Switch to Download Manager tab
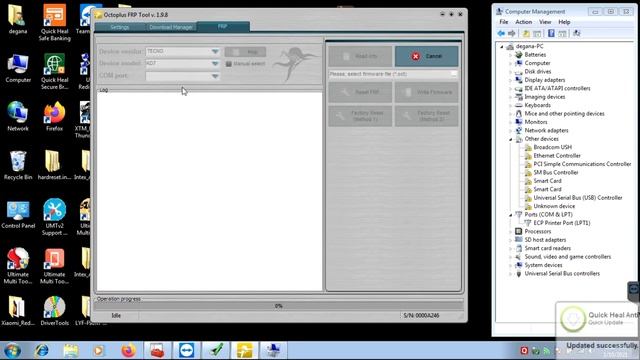640x360 pixels. (x=171, y=27)
